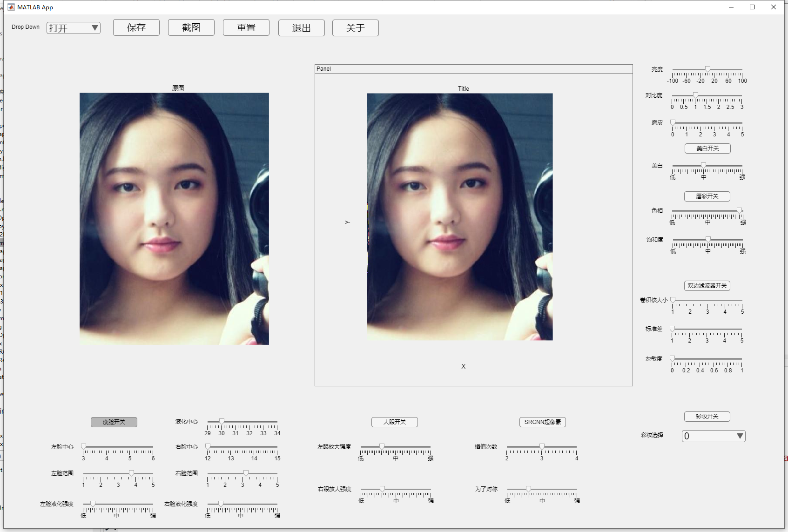Click the 原图 original portrait image

pyautogui.click(x=174, y=219)
